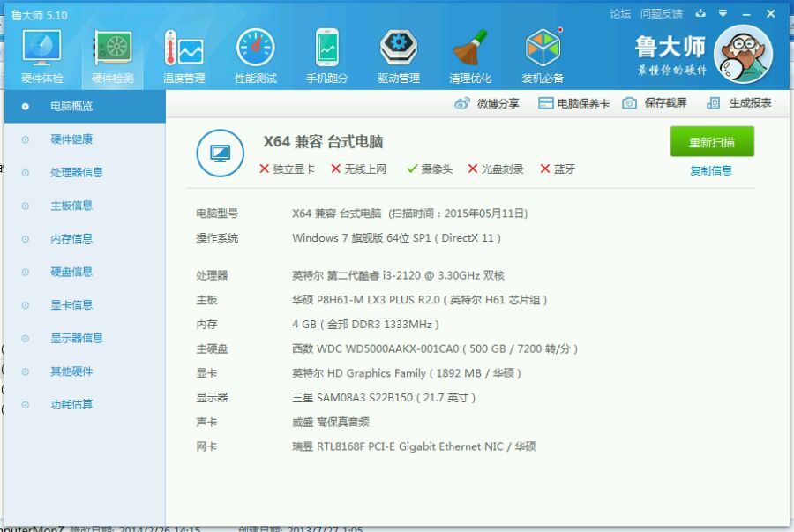Open 论坛 forum link in title bar
Image resolution: width=794 pixels, height=532 pixels.
[x=620, y=13]
